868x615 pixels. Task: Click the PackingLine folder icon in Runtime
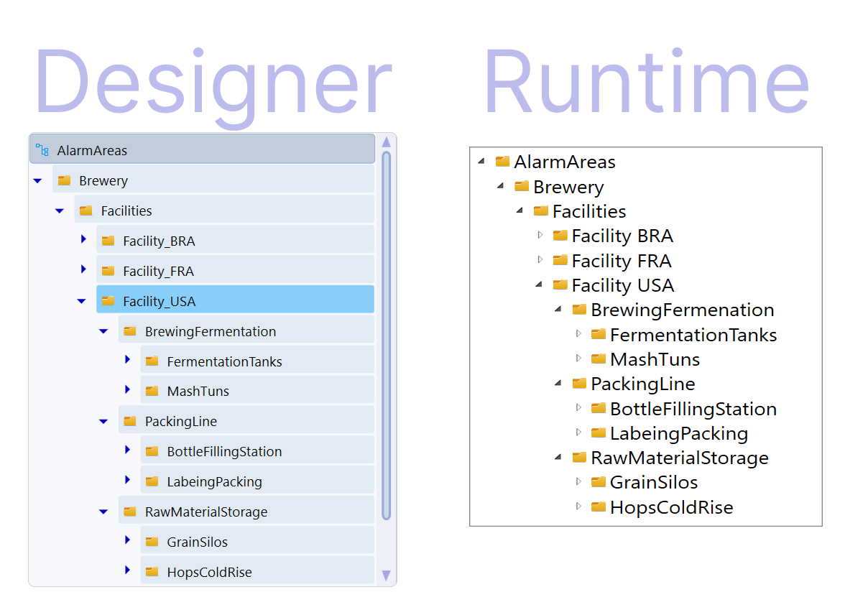coord(579,384)
